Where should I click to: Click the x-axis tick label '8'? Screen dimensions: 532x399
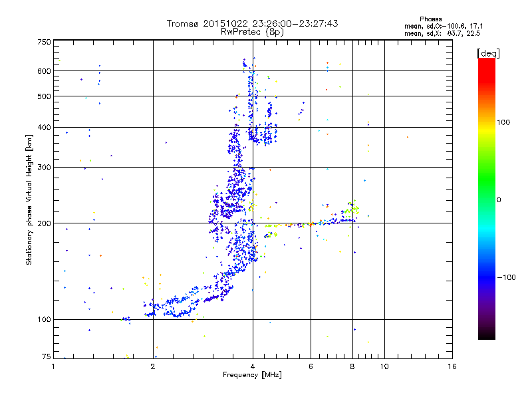pyautogui.click(x=352, y=366)
